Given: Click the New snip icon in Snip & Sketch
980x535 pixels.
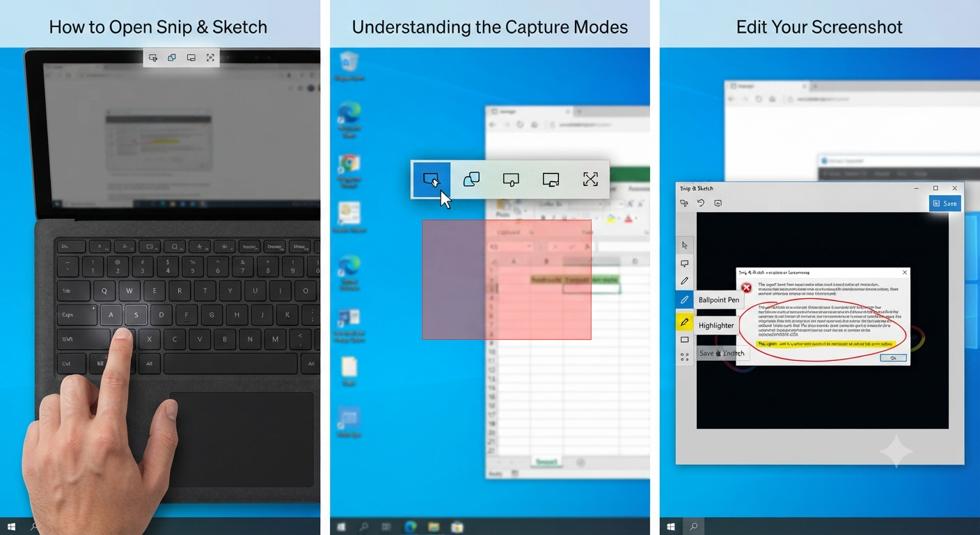Looking at the screenshot, I should click(x=684, y=203).
